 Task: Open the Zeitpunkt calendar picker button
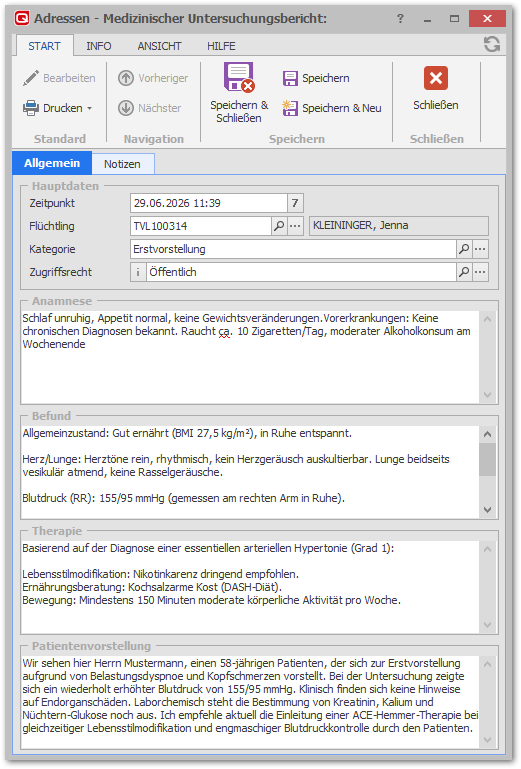pyautogui.click(x=295, y=203)
